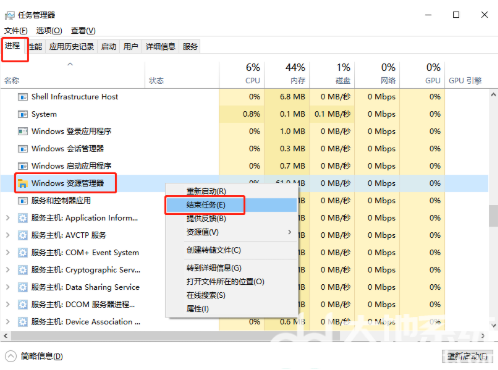Open the 文件(F) menu
The height and width of the screenshot is (370, 498).
pyautogui.click(x=16, y=31)
